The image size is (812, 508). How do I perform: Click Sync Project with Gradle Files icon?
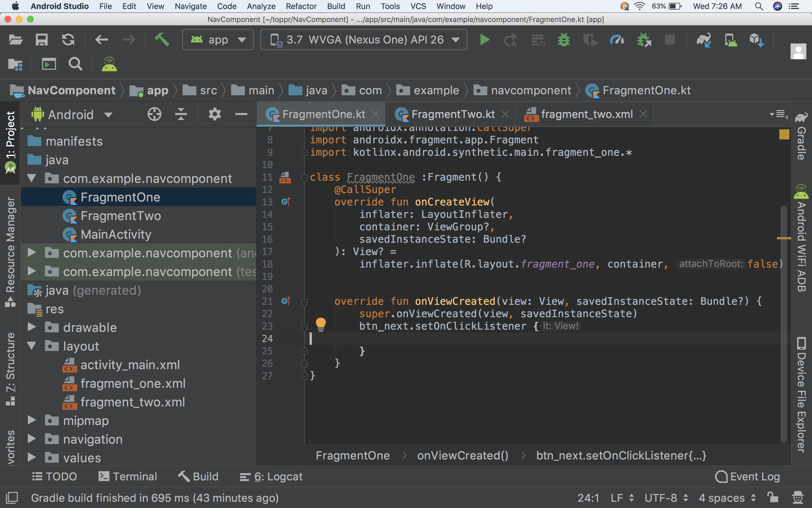pyautogui.click(x=704, y=40)
